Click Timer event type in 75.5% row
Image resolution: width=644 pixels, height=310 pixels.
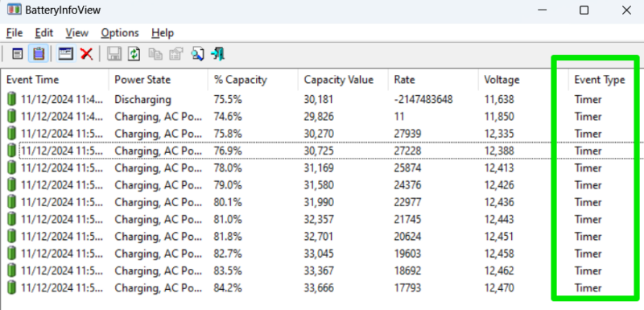click(588, 99)
